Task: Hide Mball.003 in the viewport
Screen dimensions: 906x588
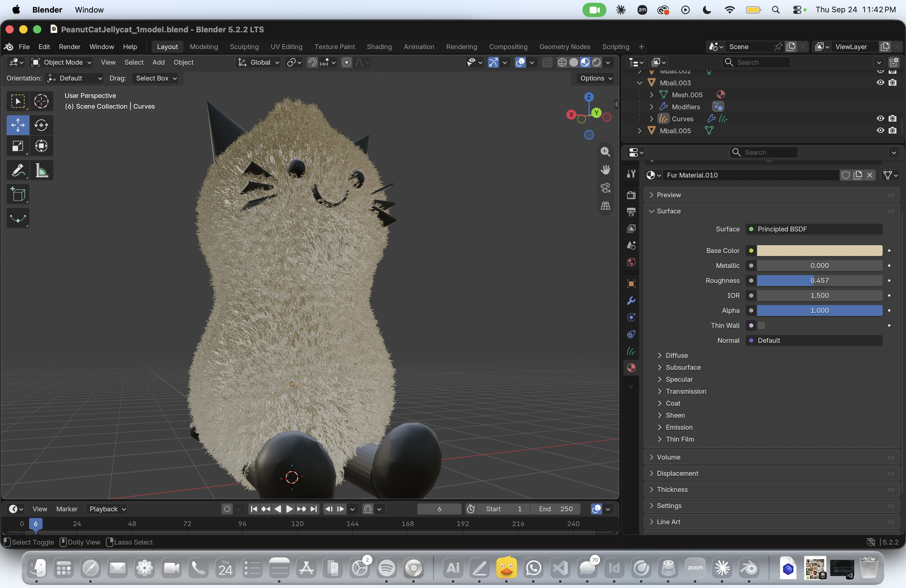Action: 880,83
